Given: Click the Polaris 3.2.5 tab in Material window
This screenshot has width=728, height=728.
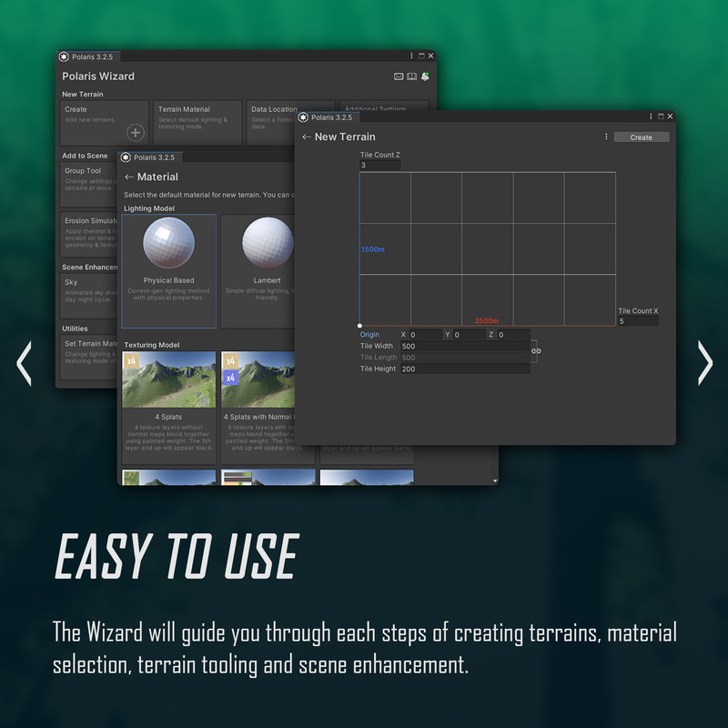Looking at the screenshot, I should 150,157.
